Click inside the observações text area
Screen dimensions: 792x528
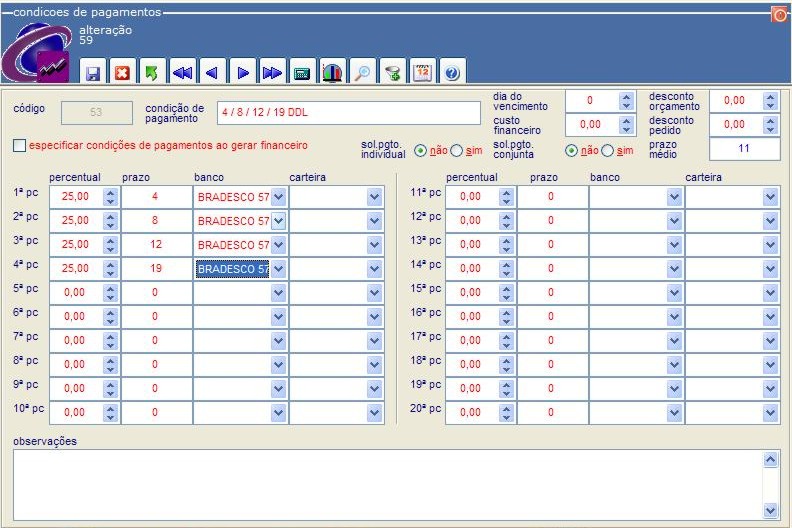385,484
